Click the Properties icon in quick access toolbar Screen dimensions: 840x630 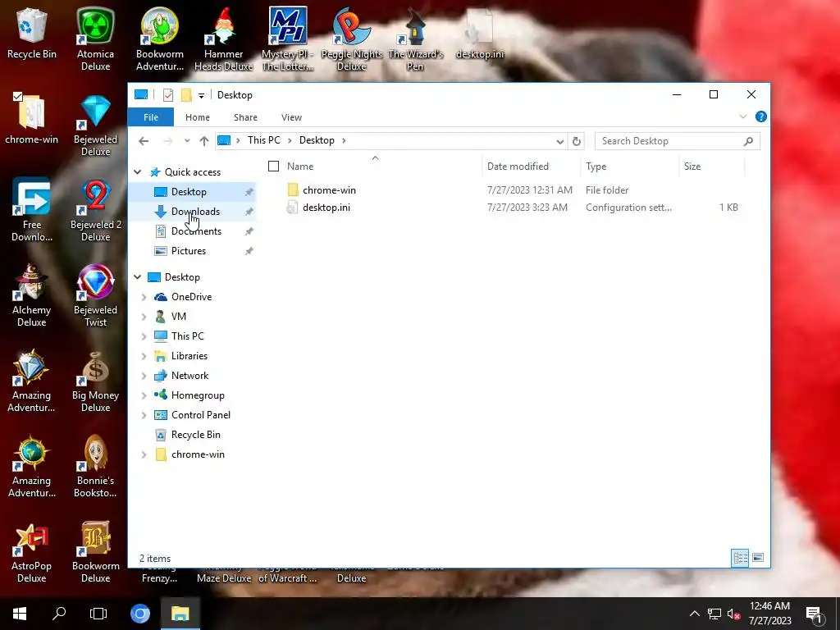tap(167, 95)
